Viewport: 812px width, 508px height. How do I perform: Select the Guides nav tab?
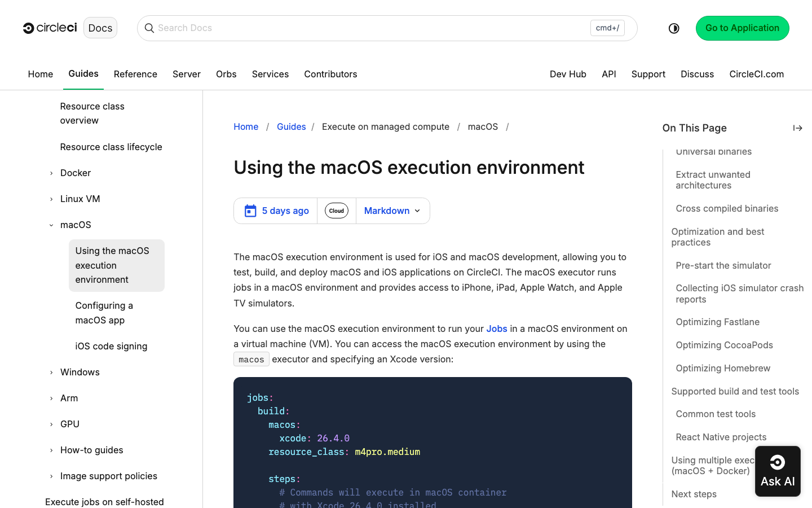(83, 73)
